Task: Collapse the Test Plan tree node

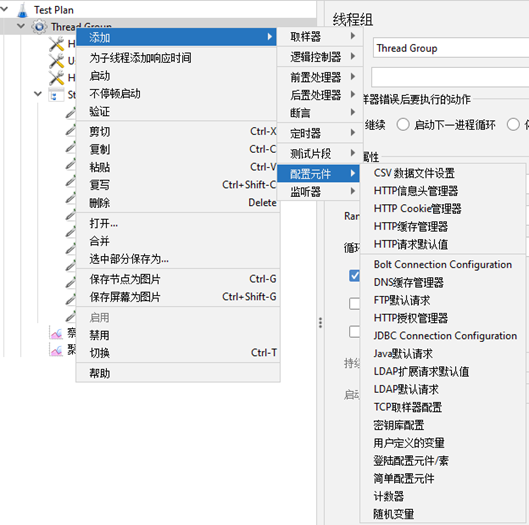Action: pos(4,9)
